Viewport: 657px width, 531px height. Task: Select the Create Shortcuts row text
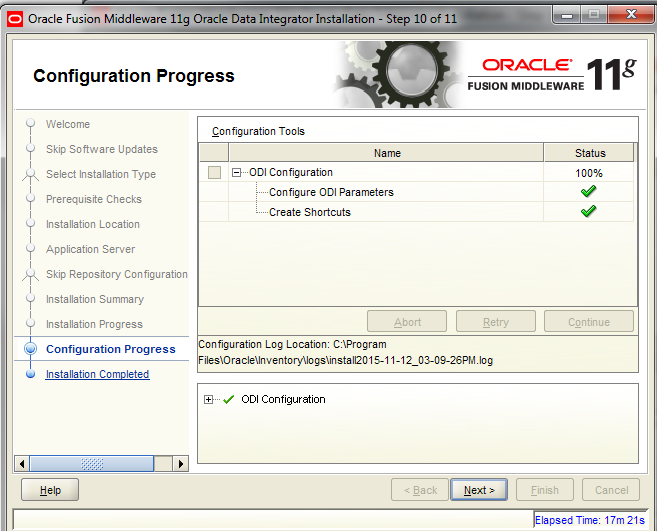310,212
